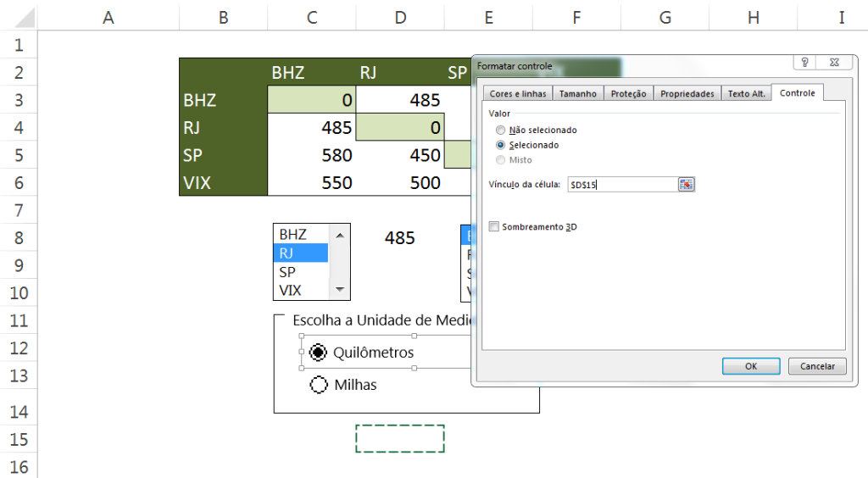Click the marching-ants cell D15
The height and width of the screenshot is (478, 868).
tap(400, 439)
